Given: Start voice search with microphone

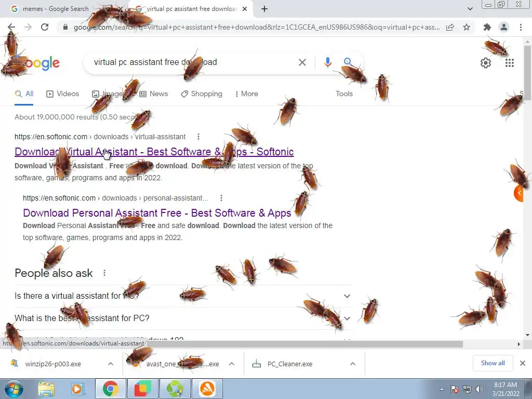Looking at the screenshot, I should click(327, 62).
